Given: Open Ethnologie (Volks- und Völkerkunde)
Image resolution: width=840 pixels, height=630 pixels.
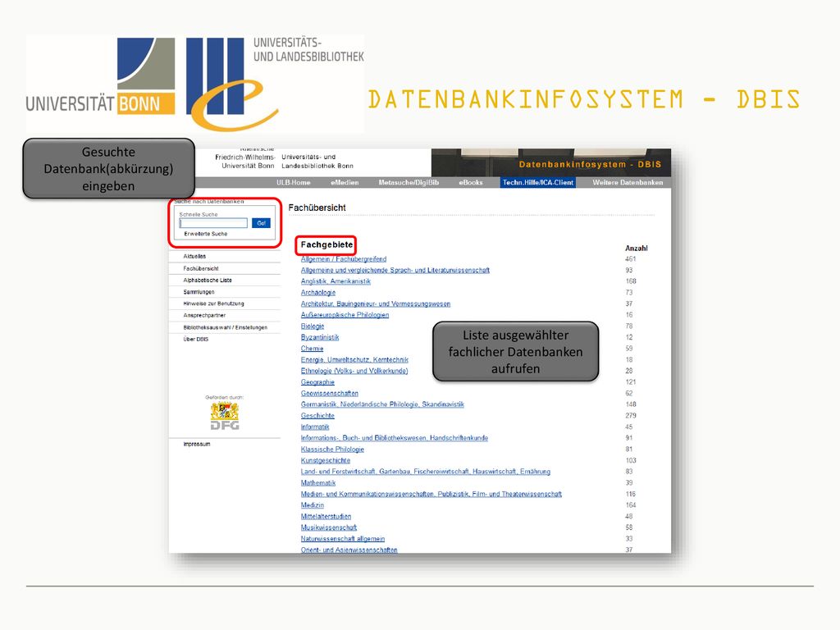Looking at the screenshot, I should [354, 371].
